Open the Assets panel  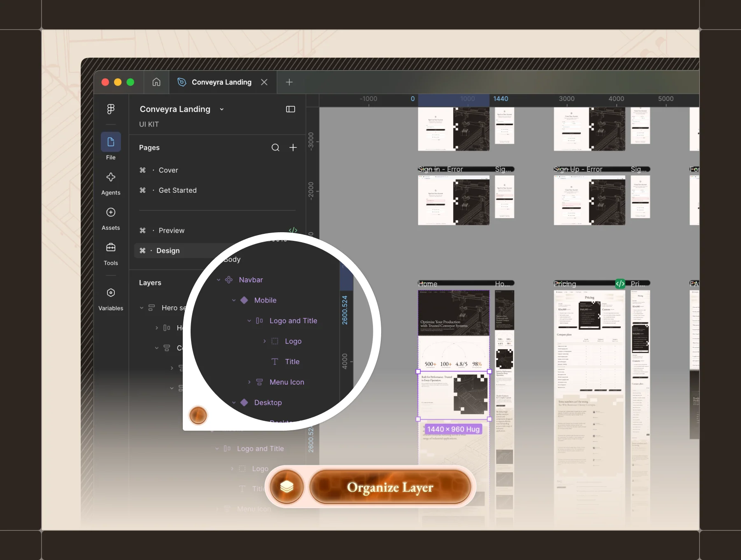click(111, 218)
